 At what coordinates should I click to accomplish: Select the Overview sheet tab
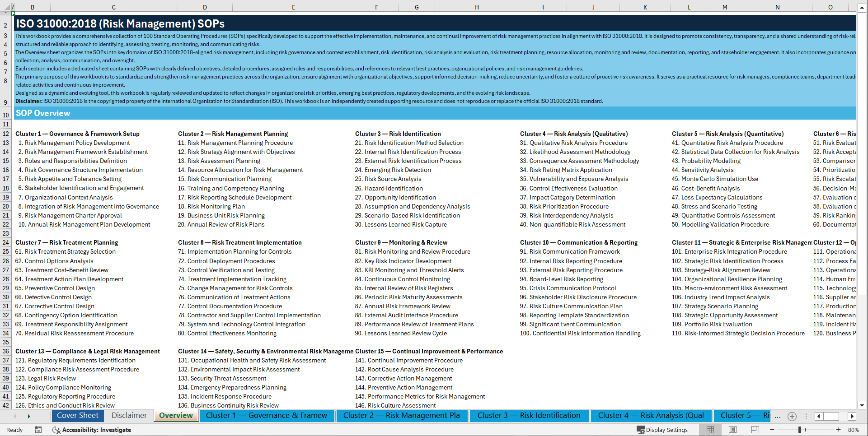point(176,416)
